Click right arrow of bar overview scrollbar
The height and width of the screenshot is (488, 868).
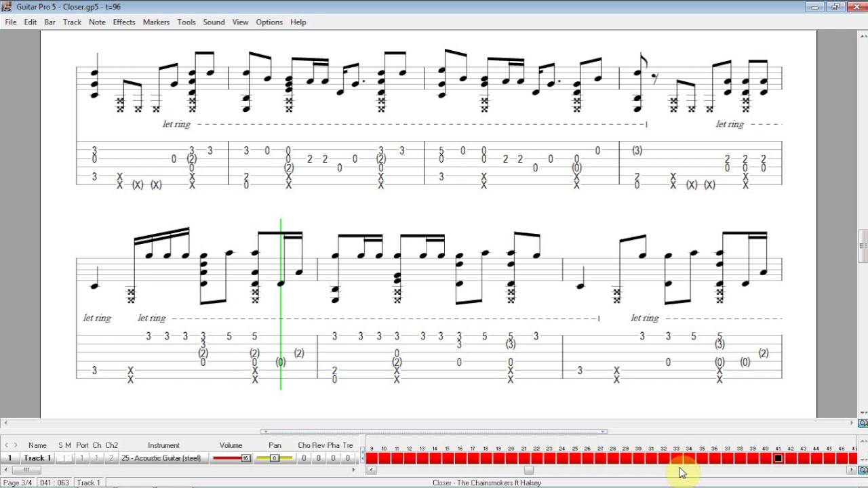tap(852, 470)
